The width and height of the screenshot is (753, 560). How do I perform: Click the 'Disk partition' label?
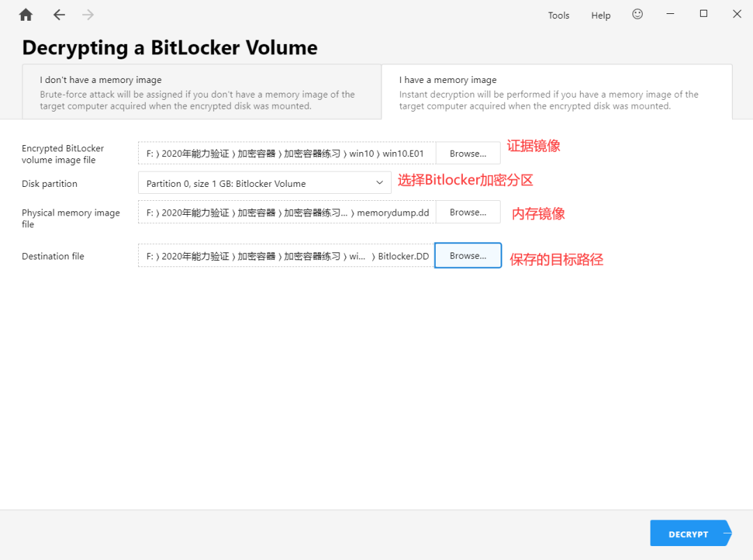point(50,183)
